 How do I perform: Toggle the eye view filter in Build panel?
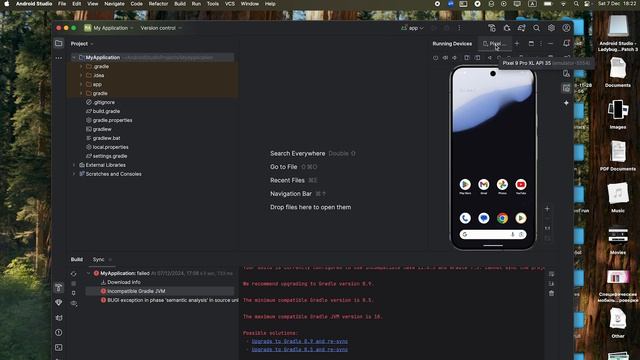click(73, 303)
